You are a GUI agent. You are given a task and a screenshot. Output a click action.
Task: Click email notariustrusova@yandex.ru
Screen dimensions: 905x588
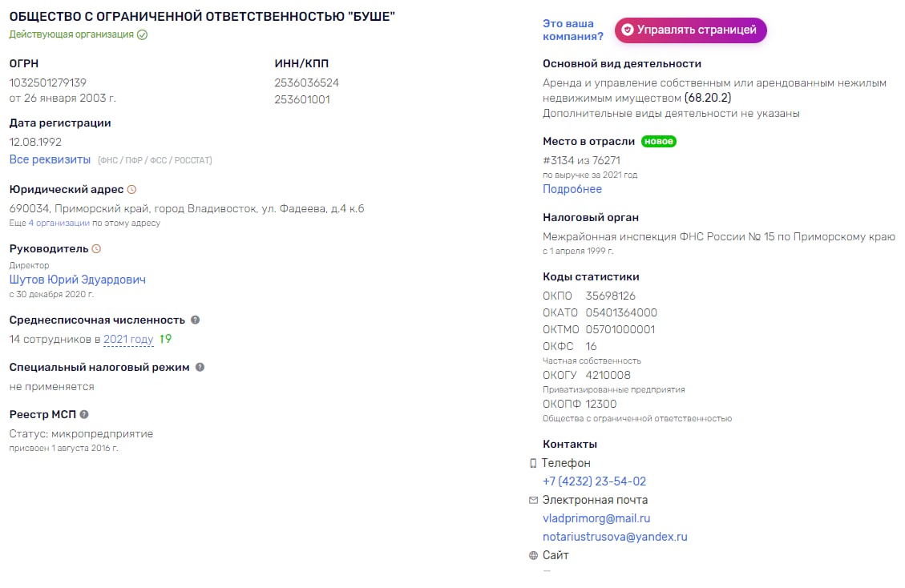coord(615,537)
